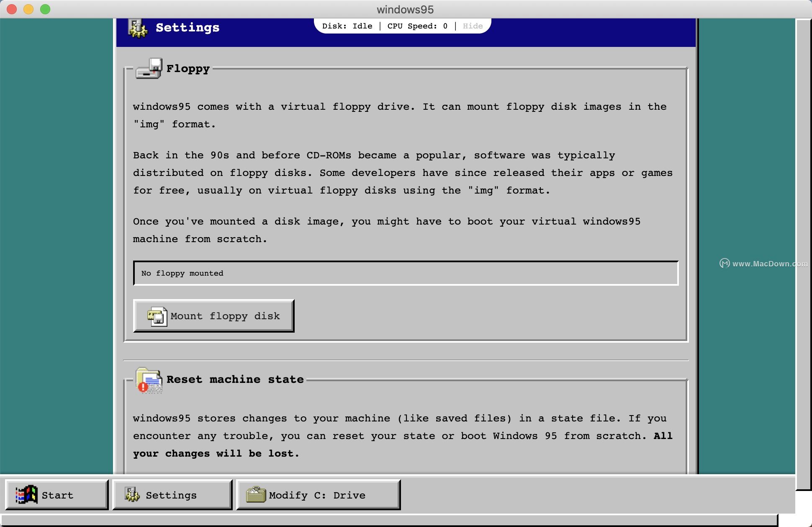Screen dimensions: 812x527
Task: Open Modify C: Drive from taskbar
Action: (x=318, y=495)
